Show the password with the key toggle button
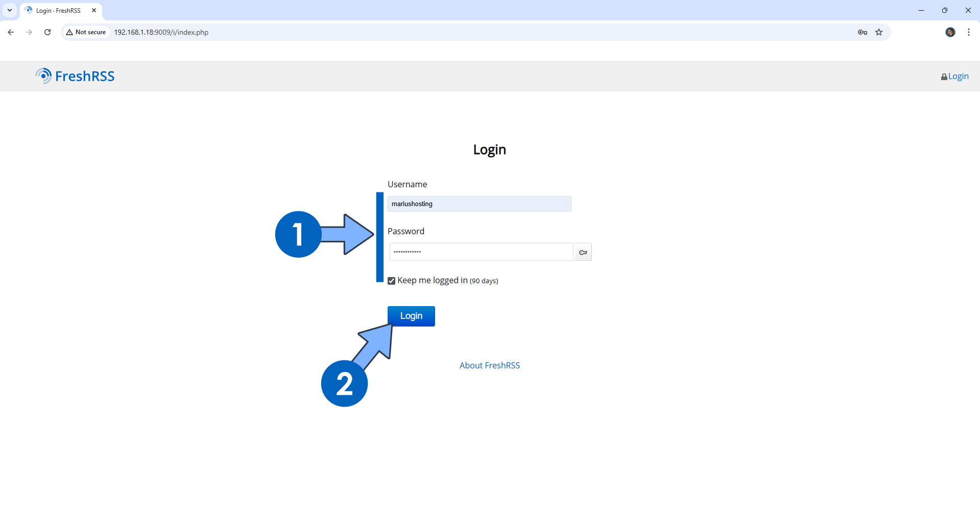Viewport: 980px width, 523px height. 583,252
